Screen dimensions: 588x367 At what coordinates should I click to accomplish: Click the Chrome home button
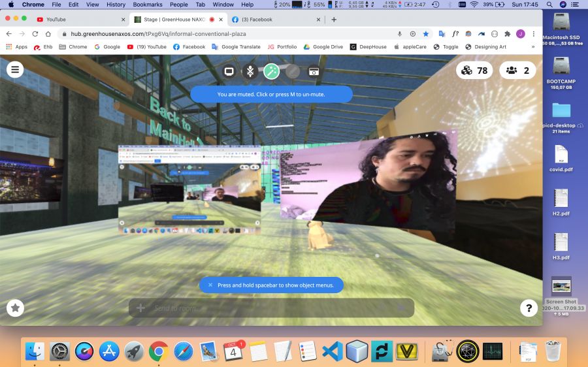48,34
